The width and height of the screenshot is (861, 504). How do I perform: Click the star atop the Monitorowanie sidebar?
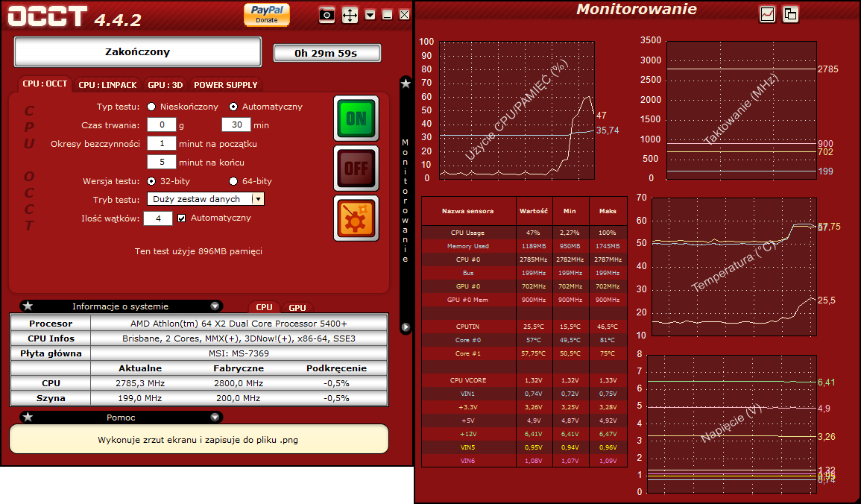[x=406, y=84]
